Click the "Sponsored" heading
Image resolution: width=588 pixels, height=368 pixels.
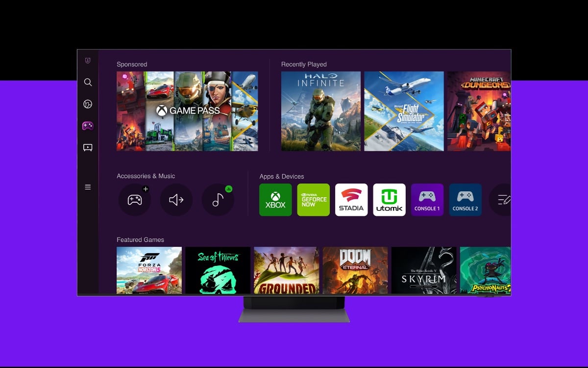click(x=132, y=64)
